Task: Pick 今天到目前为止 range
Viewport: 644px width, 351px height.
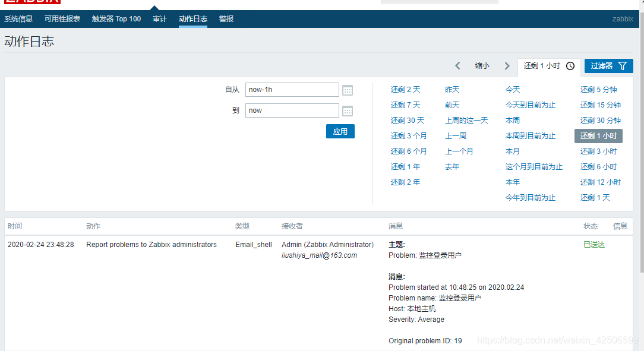Action: pos(531,105)
